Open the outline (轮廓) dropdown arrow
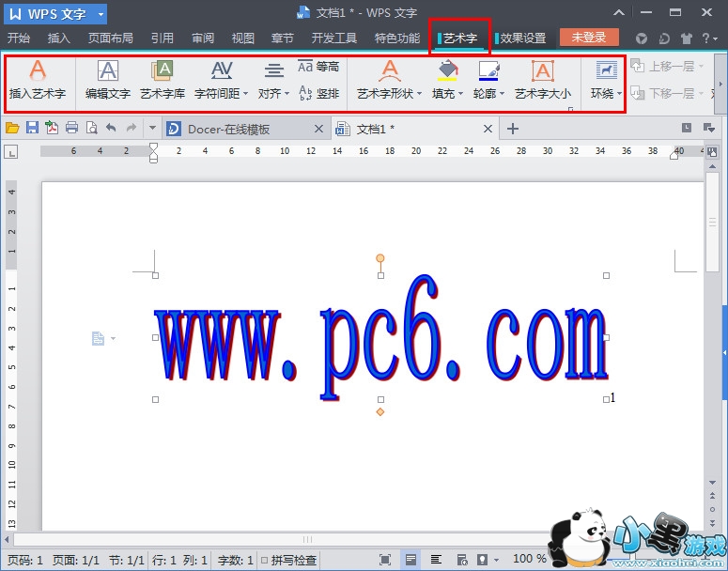 pos(503,94)
